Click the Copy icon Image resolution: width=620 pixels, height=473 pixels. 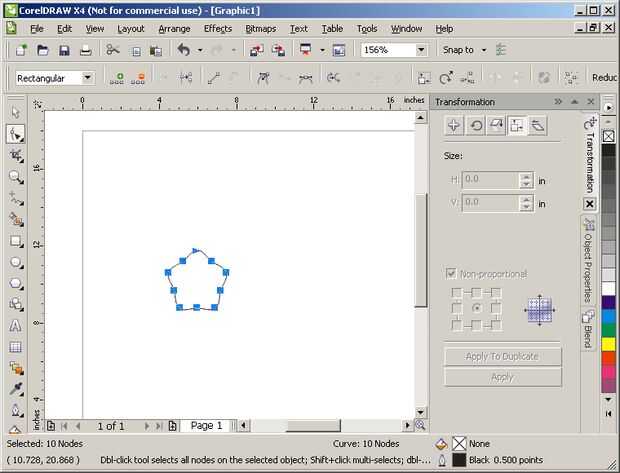click(x=136, y=51)
